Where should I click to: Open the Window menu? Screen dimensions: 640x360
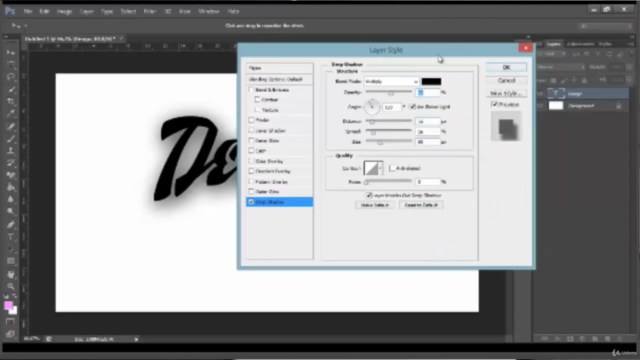click(x=209, y=11)
